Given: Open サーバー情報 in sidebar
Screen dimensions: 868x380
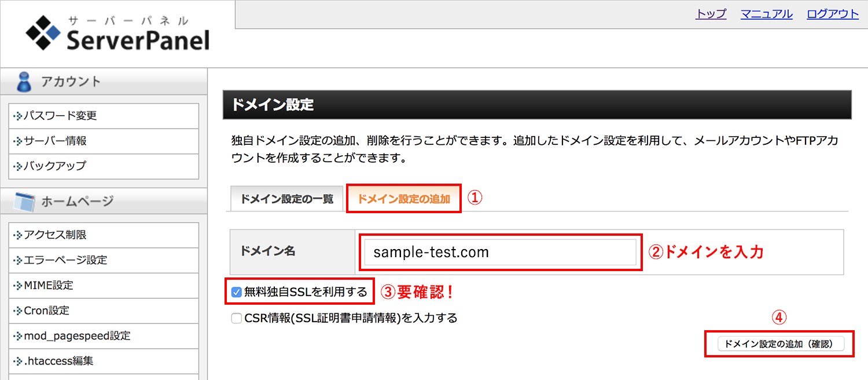Looking at the screenshot, I should point(104,141).
